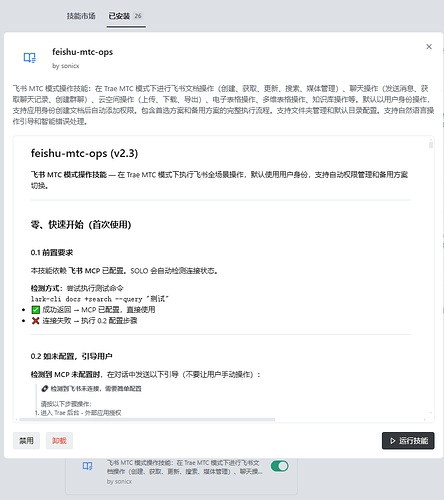Viewport: 444px width, 500px height.
Task: Click the green checkmark icon beside 成功返回
Action: [36, 310]
